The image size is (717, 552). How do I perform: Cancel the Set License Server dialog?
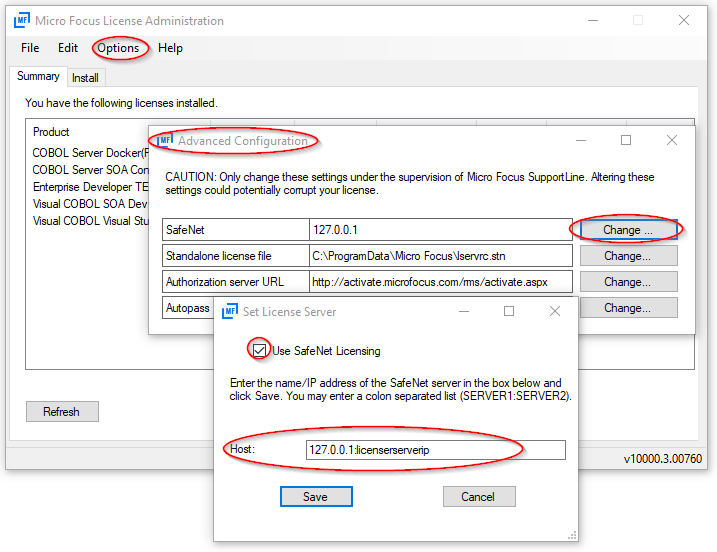[479, 496]
